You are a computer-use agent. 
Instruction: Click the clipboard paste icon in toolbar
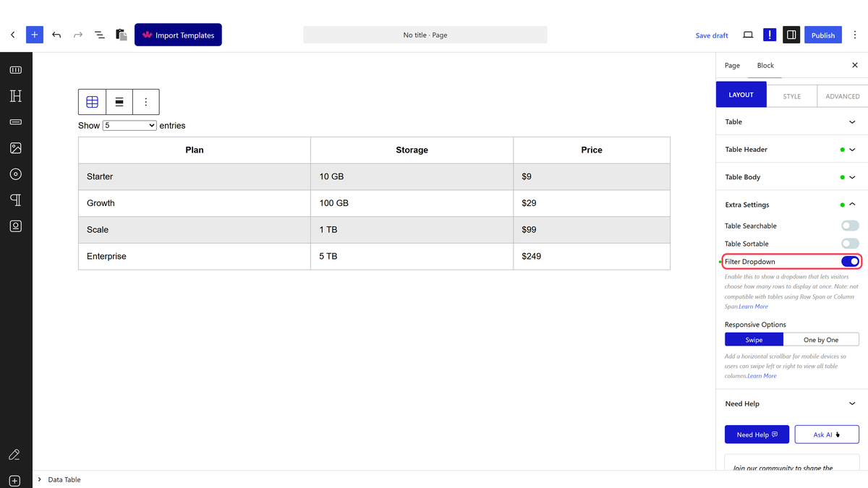tap(122, 35)
